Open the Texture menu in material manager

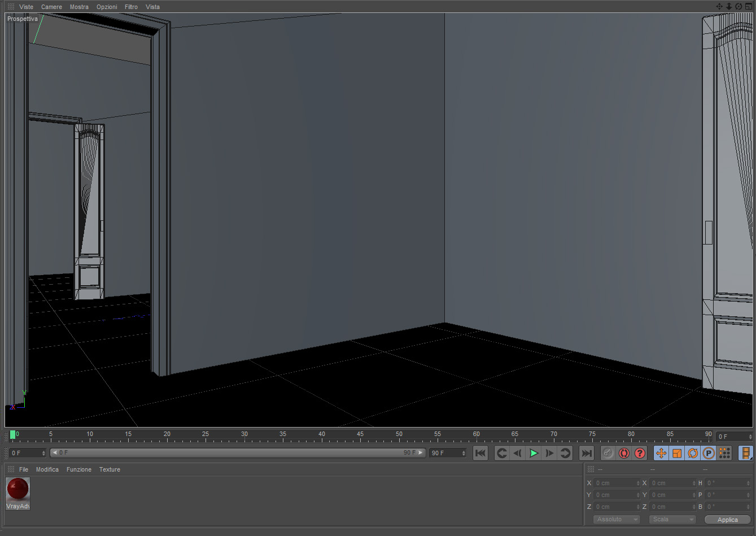pos(110,469)
